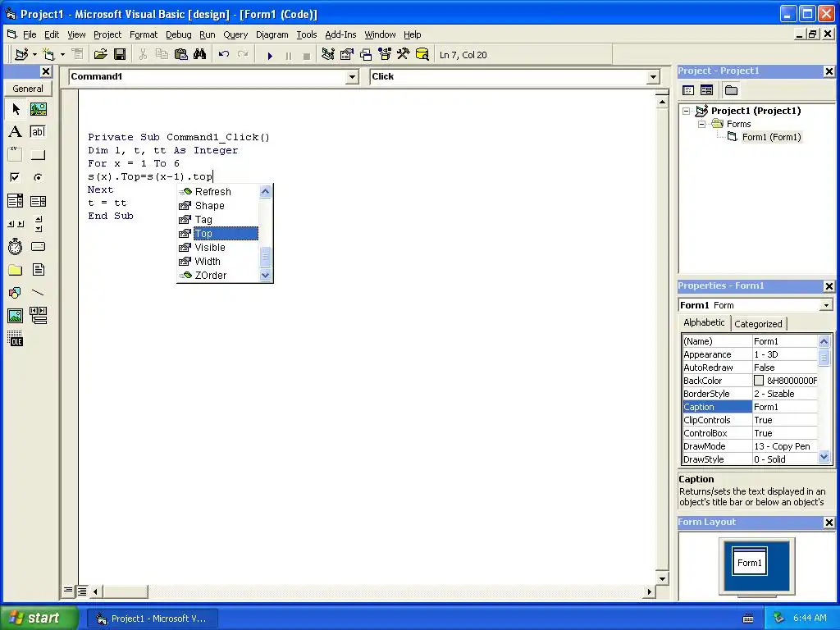Image resolution: width=840 pixels, height=630 pixels.
Task: Switch to Full Module View at code window bottom
Action: click(x=81, y=591)
